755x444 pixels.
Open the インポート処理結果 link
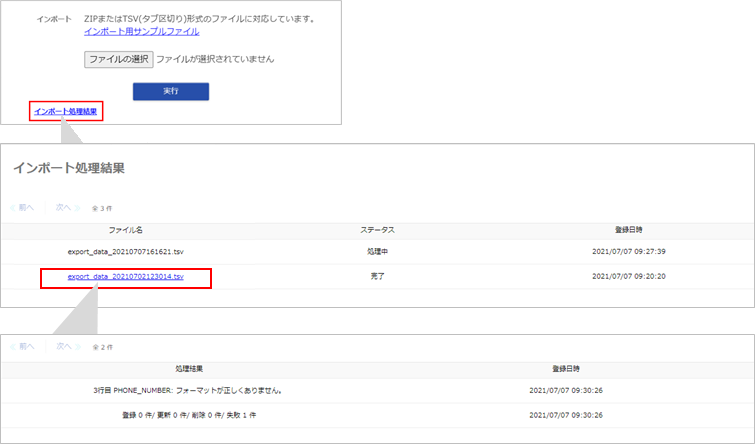pyautogui.click(x=66, y=111)
